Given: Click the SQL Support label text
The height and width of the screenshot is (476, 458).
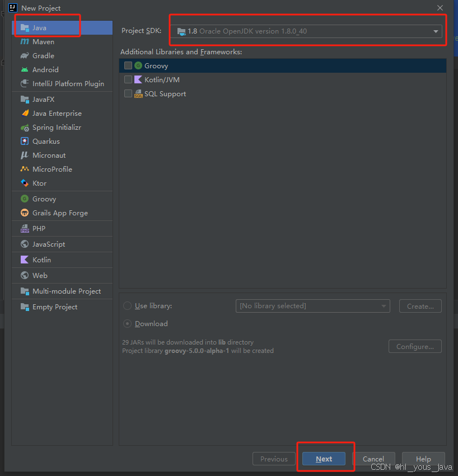Looking at the screenshot, I should tap(165, 94).
